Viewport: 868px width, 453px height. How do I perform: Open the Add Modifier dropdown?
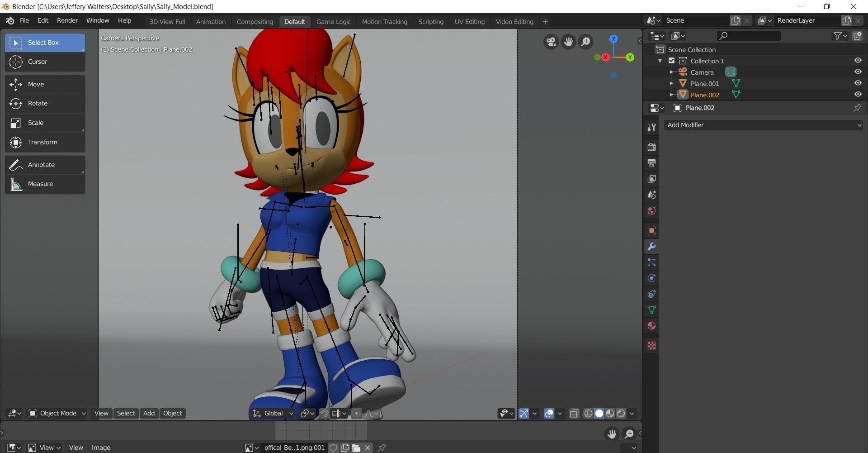click(x=763, y=125)
